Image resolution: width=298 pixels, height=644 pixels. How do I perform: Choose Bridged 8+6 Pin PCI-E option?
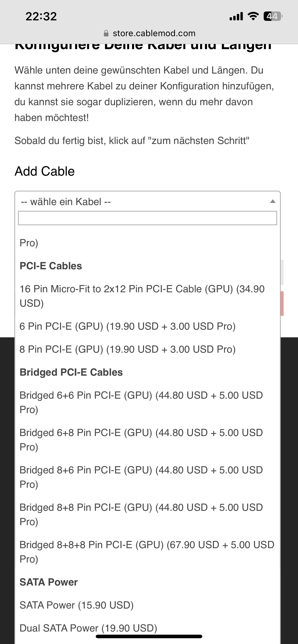[141, 477]
